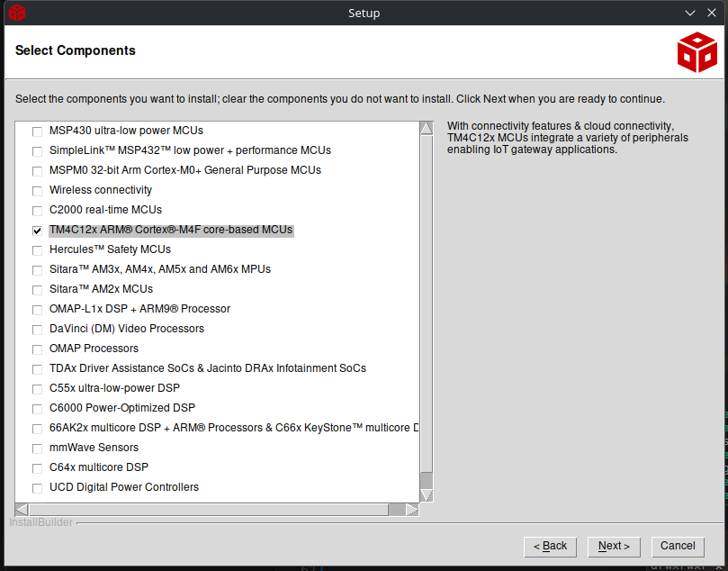Click the Next button
Image resolution: width=728 pixels, height=571 pixels.
[614, 547]
